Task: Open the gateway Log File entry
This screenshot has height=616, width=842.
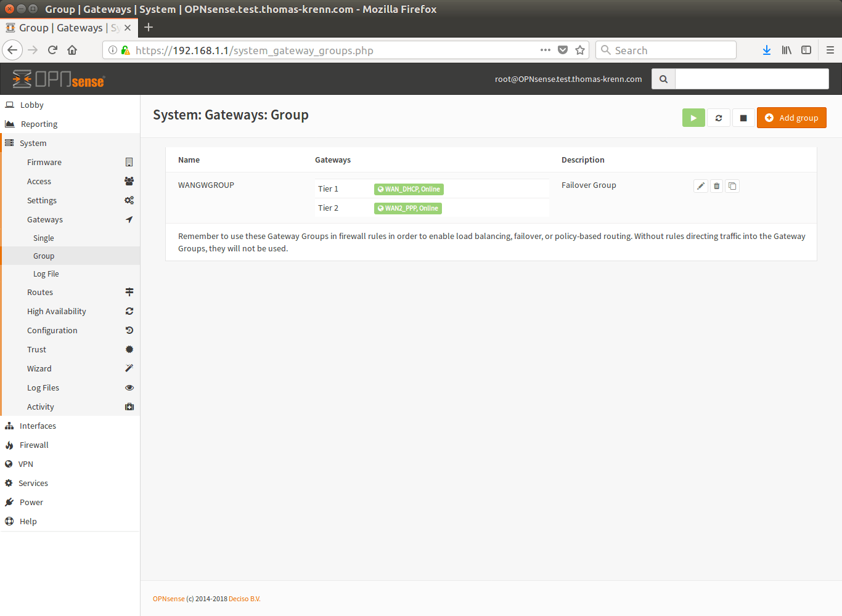Action: pos(46,274)
